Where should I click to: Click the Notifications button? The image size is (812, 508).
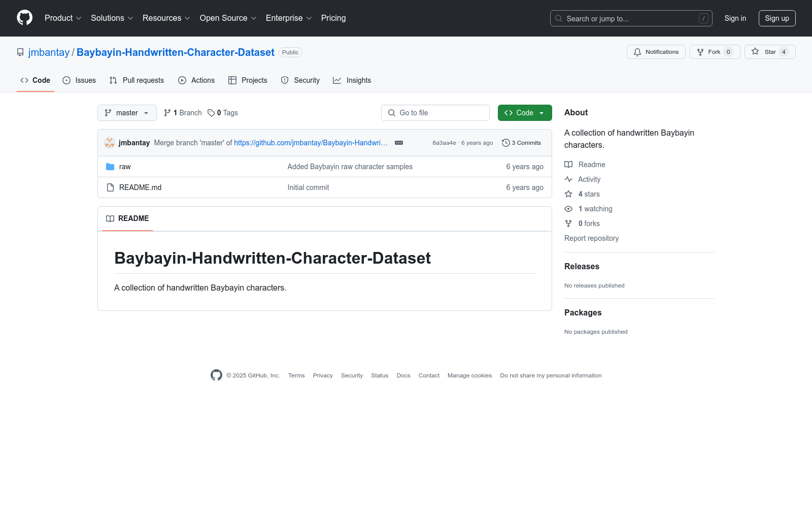tap(656, 52)
